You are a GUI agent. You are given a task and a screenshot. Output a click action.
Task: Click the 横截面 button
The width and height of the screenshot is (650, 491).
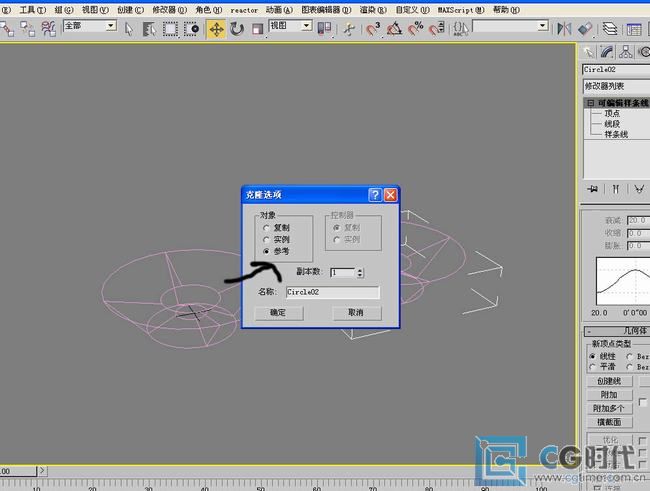pyautogui.click(x=609, y=422)
